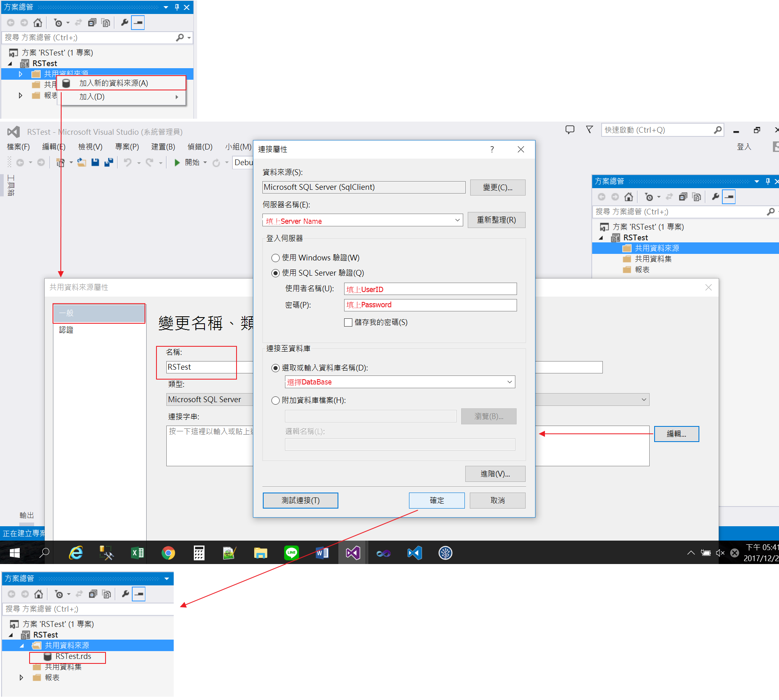779x700 pixels.
Task: Open File Explorer from the taskbar
Action: (x=261, y=553)
